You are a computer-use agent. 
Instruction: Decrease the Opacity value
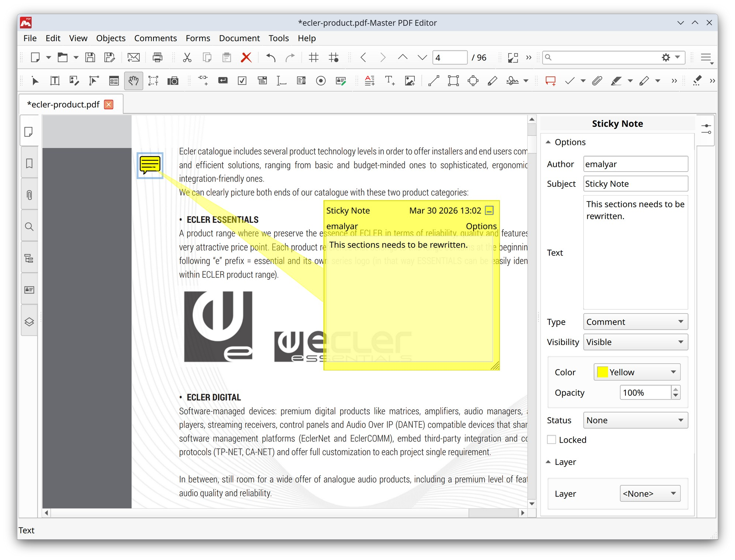coord(676,395)
